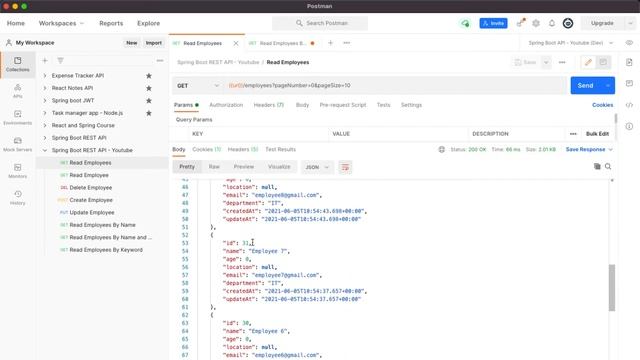Open the code snippet icon
The image size is (640, 360).
click(629, 105)
